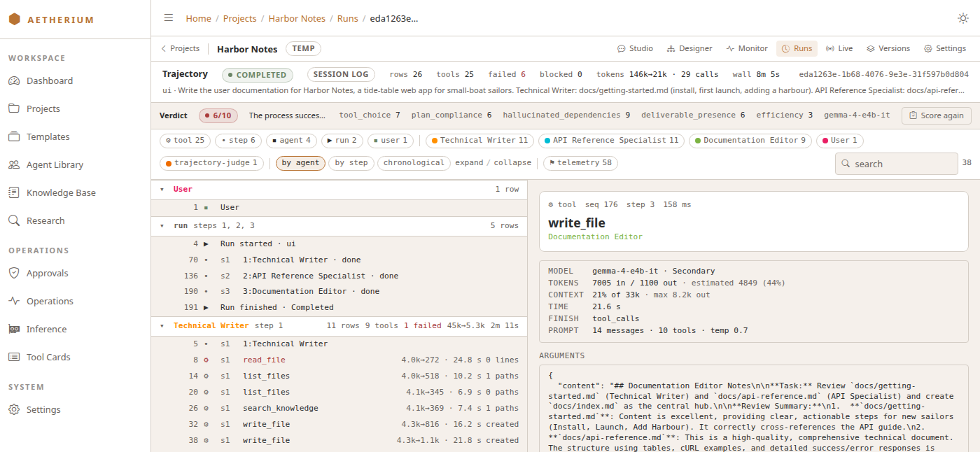The height and width of the screenshot is (452, 980).
Task: Collapse the User group
Action: coord(162,190)
